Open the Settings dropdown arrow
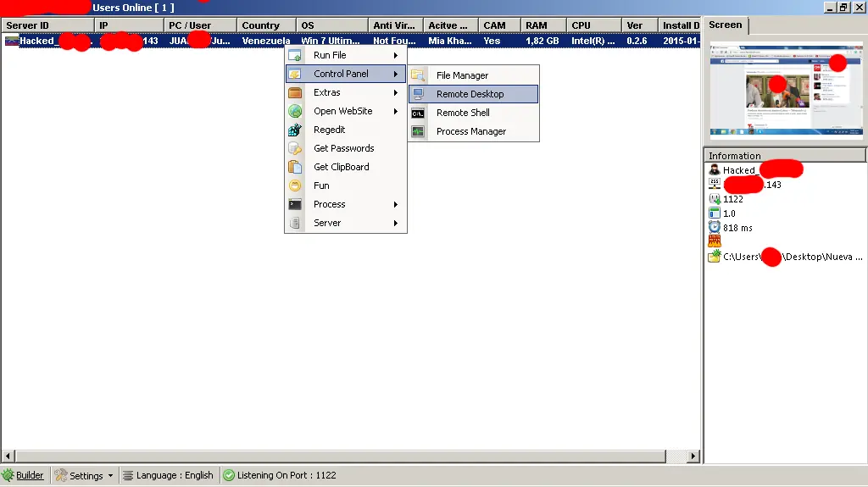The width and height of the screenshot is (868, 487). pos(111,475)
